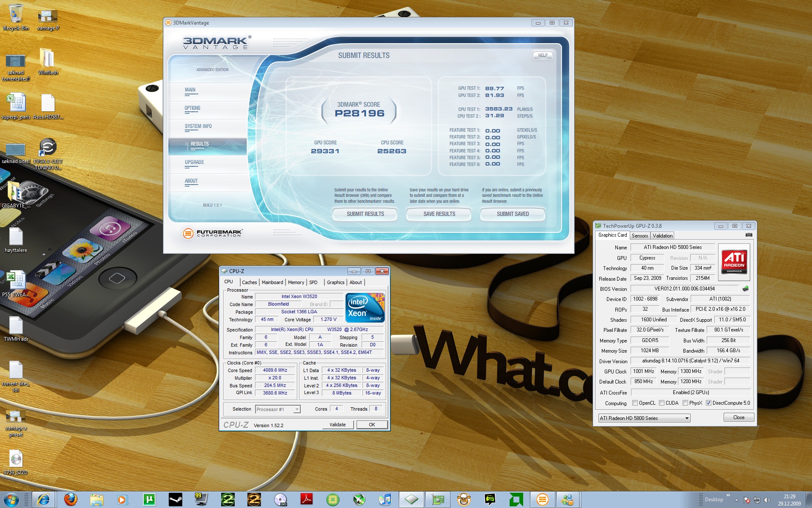Open Adobe Reader from the taskbar
This screenshot has width=812, height=508.
(x=307, y=500)
